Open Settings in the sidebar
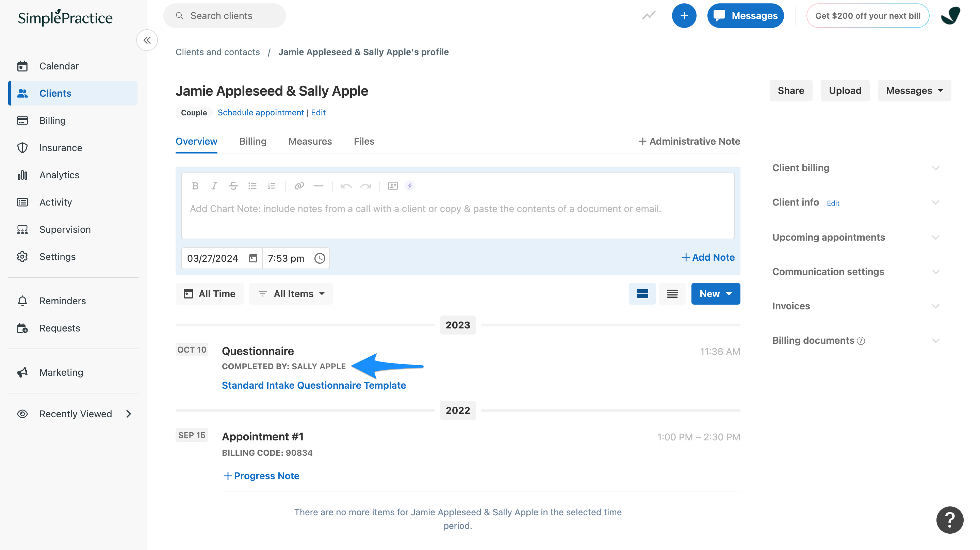The image size is (980, 550). (73, 257)
